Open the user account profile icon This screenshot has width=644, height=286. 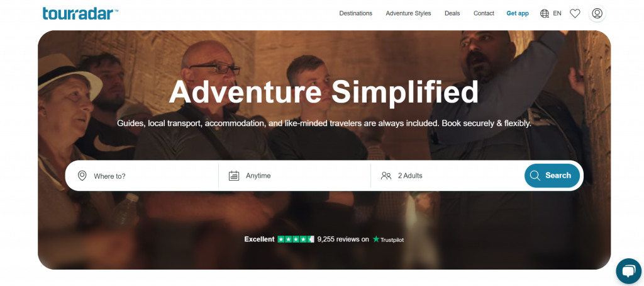tap(597, 14)
